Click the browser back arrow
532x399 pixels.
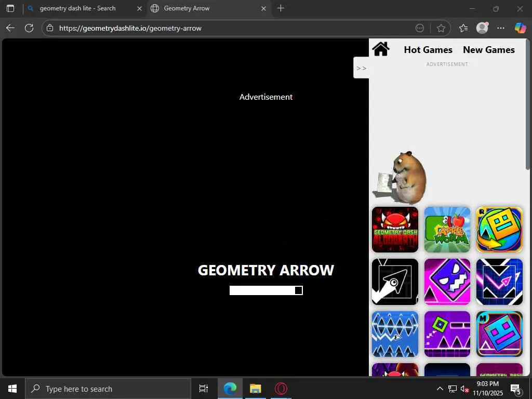point(10,28)
